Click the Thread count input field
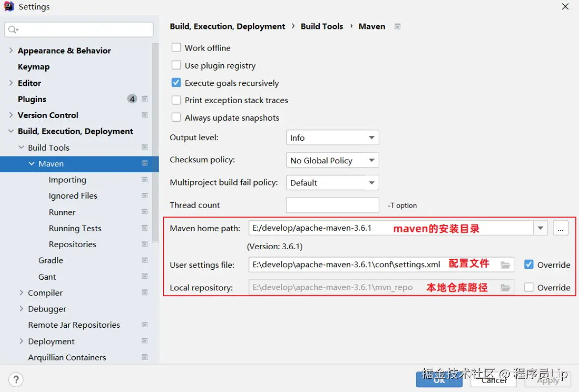The height and width of the screenshot is (392, 579). coord(332,205)
